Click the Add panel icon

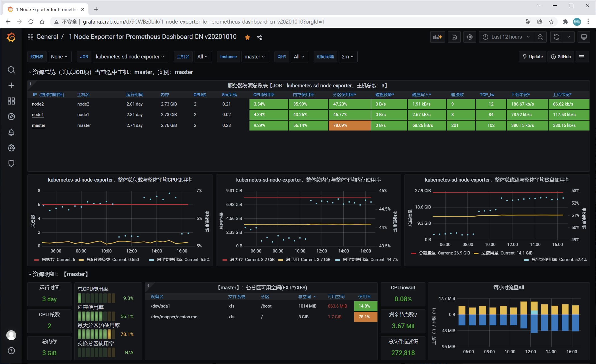[x=437, y=37]
